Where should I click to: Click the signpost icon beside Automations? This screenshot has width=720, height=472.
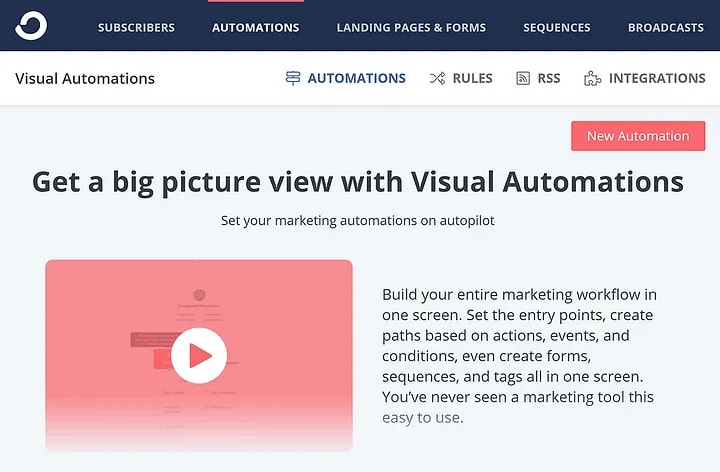293,79
